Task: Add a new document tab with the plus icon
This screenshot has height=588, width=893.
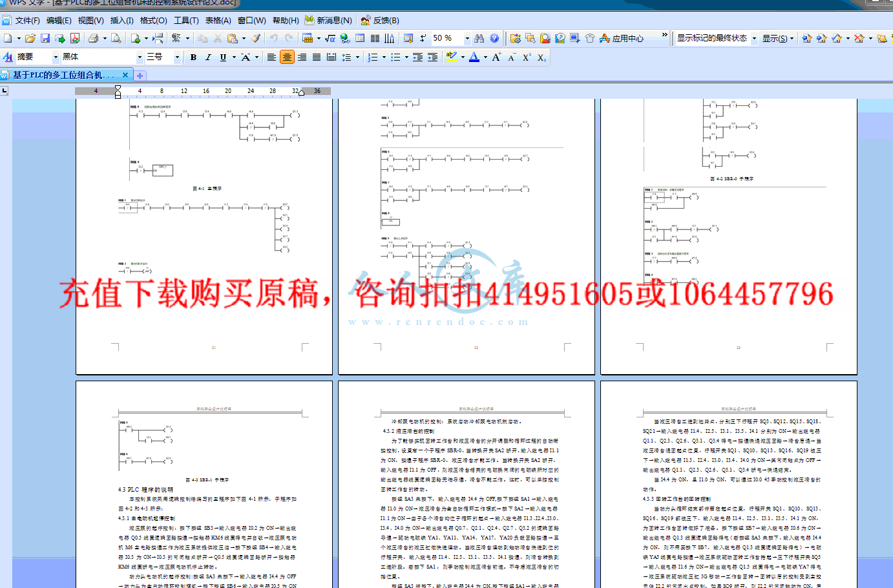Action: coord(140,76)
